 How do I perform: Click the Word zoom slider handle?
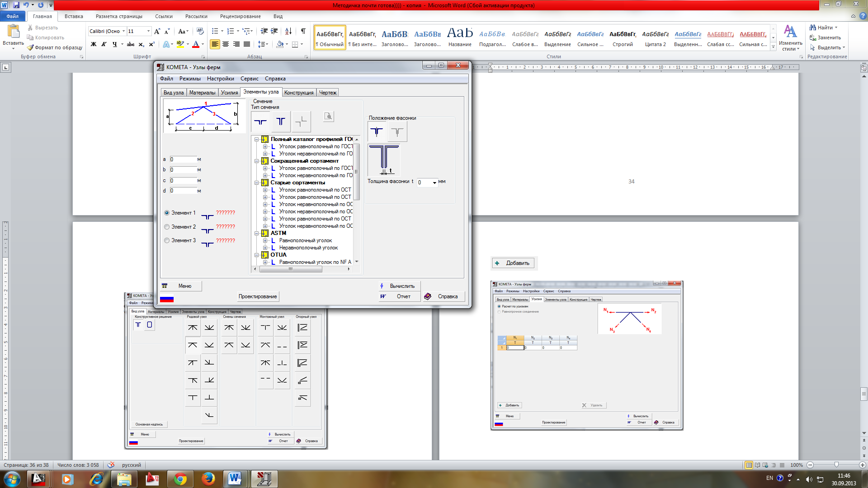(836, 465)
